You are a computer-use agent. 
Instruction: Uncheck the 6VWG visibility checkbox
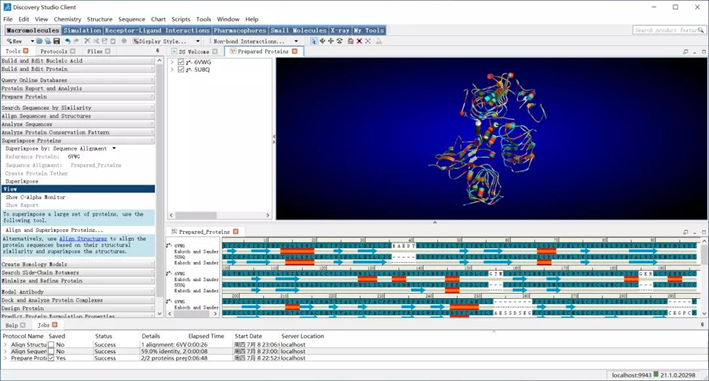point(181,62)
